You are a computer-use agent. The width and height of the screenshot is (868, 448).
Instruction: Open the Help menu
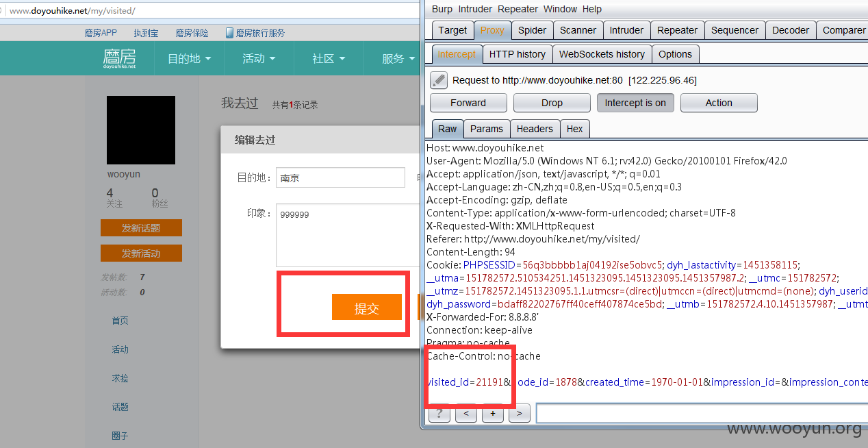(591, 9)
